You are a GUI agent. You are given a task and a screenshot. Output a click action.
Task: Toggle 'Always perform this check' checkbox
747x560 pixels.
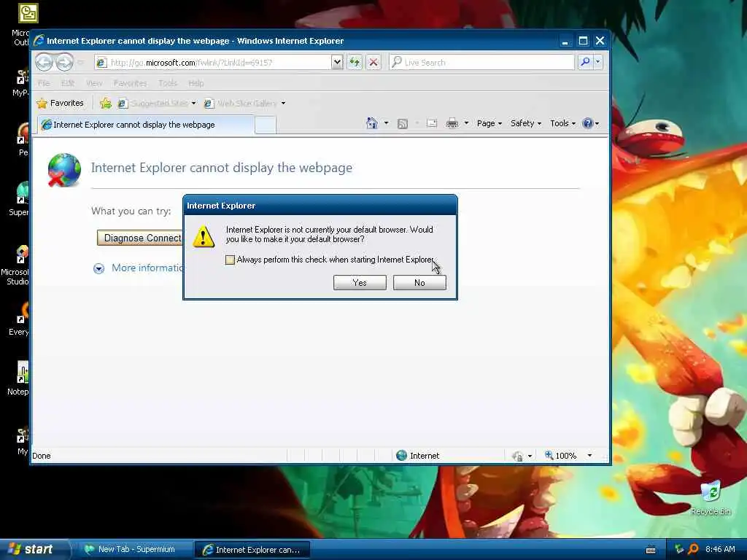tap(230, 260)
